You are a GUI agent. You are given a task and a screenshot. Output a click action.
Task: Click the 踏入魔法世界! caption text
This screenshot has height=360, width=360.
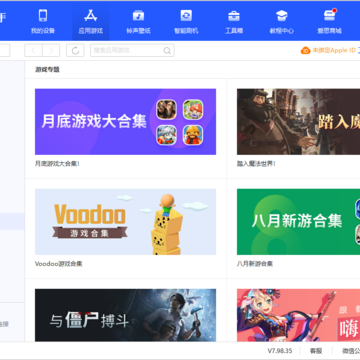click(x=256, y=164)
